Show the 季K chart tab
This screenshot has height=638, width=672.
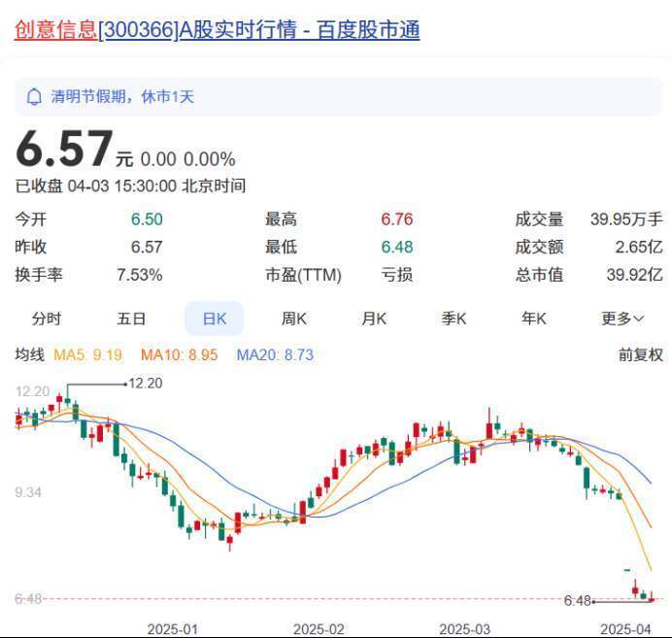(454, 319)
